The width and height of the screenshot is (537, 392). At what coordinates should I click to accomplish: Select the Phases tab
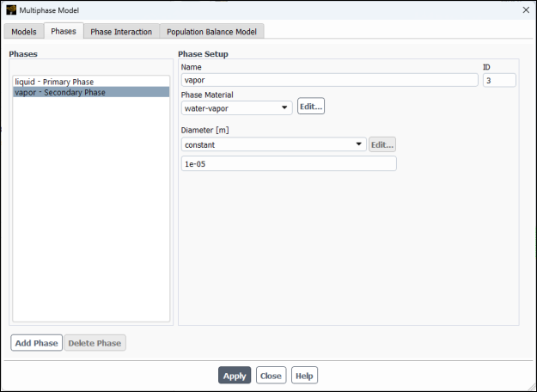click(64, 32)
